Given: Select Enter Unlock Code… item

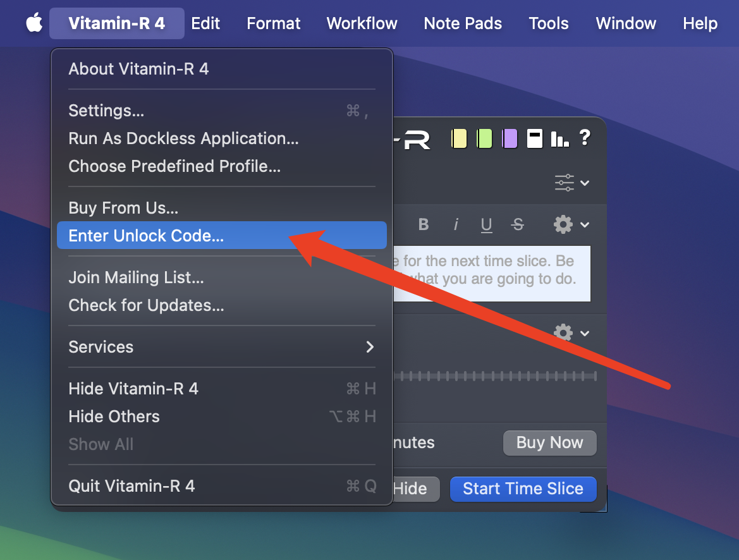Looking at the screenshot, I should pos(221,235).
